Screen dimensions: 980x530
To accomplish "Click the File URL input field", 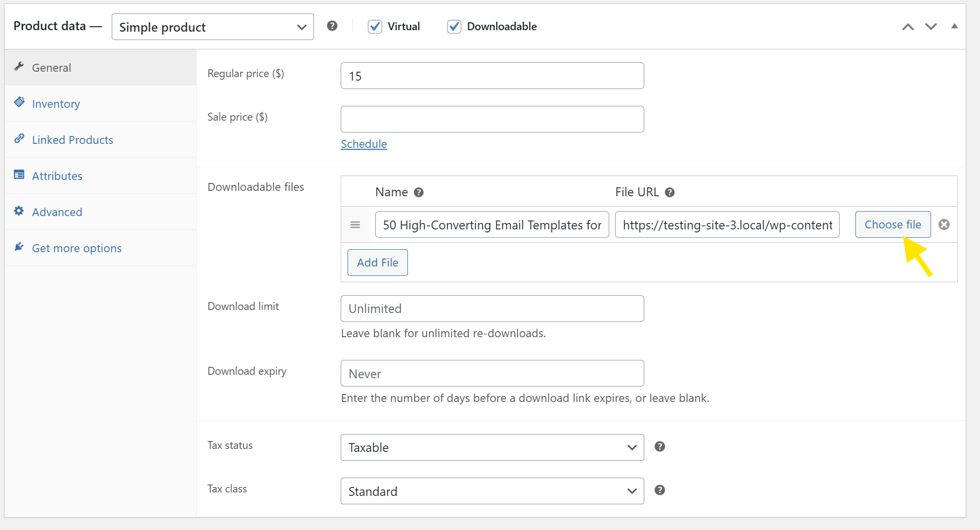I will tap(727, 224).
